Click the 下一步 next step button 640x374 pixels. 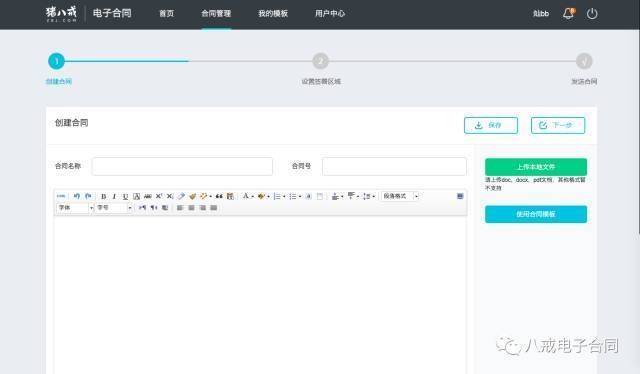coord(558,125)
